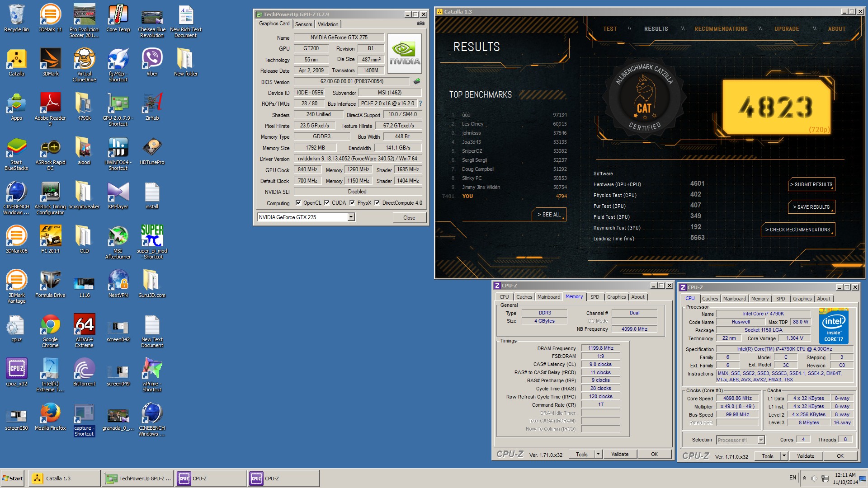Viewport: 868px width, 488px height.
Task: Open ASRock Rapid OC icon
Action: (50, 154)
